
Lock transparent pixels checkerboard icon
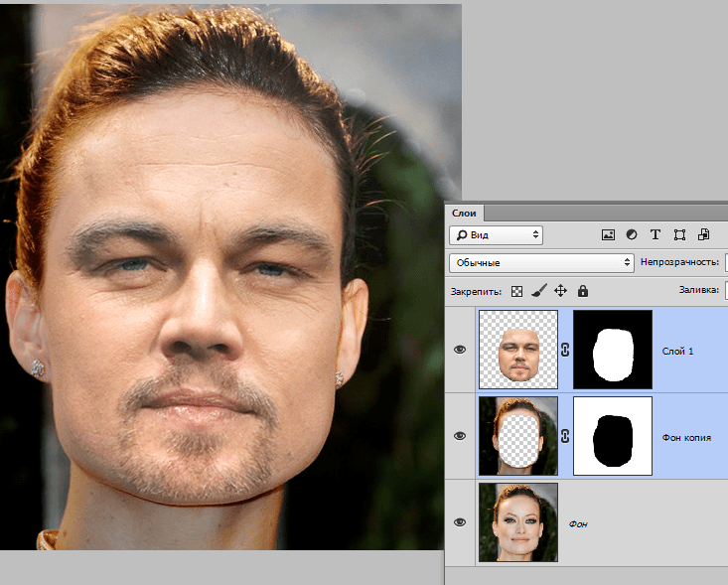tap(516, 292)
